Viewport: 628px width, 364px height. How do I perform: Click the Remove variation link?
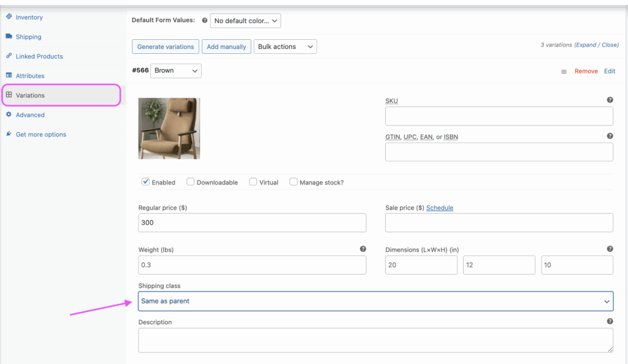tap(586, 71)
